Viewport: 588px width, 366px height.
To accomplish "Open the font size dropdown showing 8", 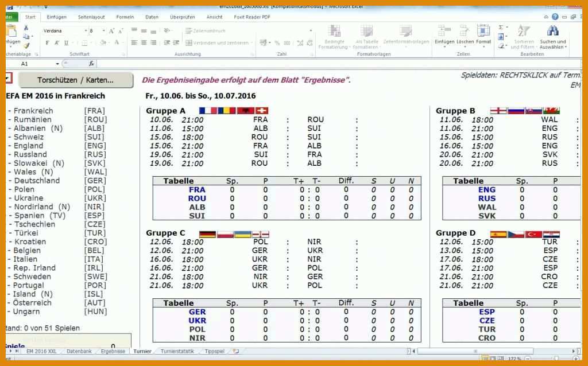I will point(104,31).
